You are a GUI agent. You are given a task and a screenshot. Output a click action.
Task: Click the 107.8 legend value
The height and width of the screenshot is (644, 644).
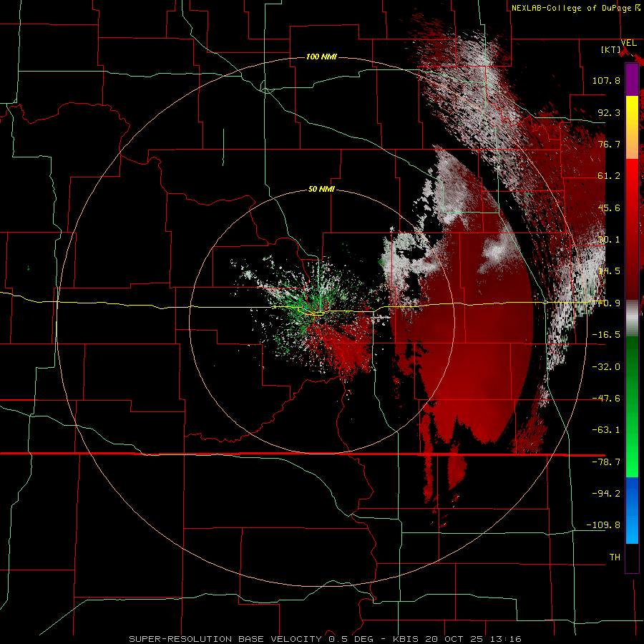[606, 80]
